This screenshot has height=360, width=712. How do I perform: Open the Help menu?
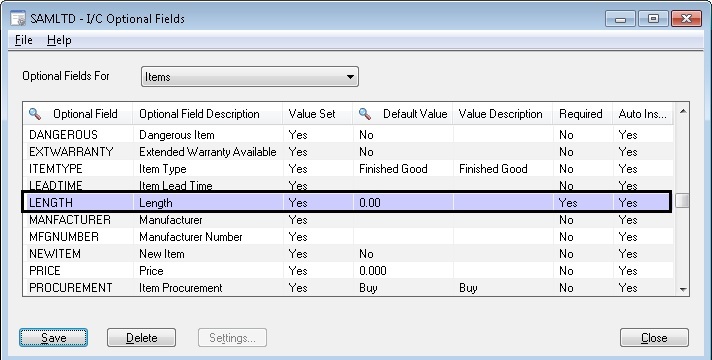[59, 40]
